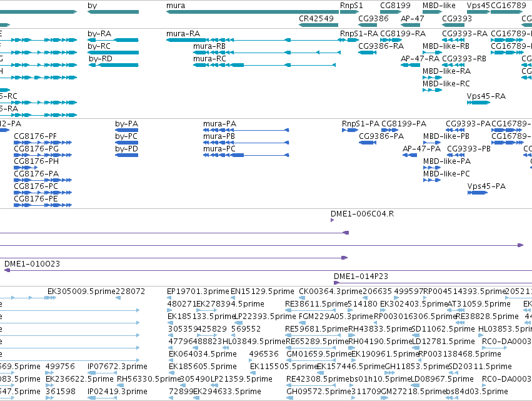Click the CG8176-PH protein label
This screenshot has width=532, height=401.
(x=36, y=161)
